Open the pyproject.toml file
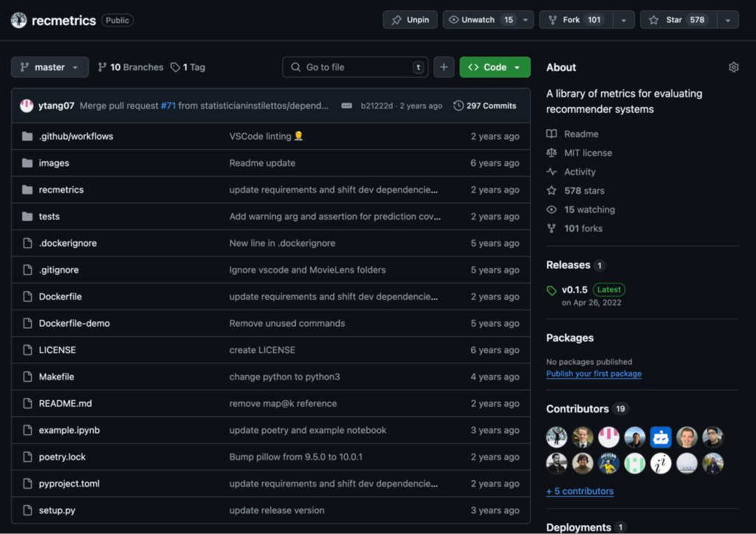Screen dimensions: 756x534 coord(69,483)
